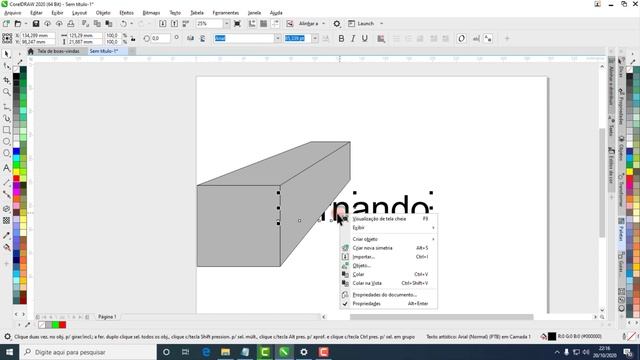Choose Propriedades do documento... entry
Screen dimensions: 640x360
pos(389,295)
